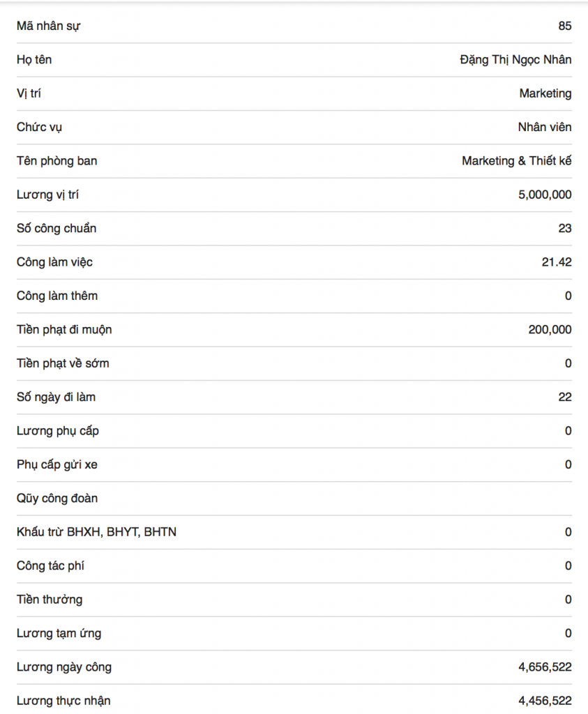
Task: Select the Tiền phạt về sớm row
Action: [x=294, y=363]
